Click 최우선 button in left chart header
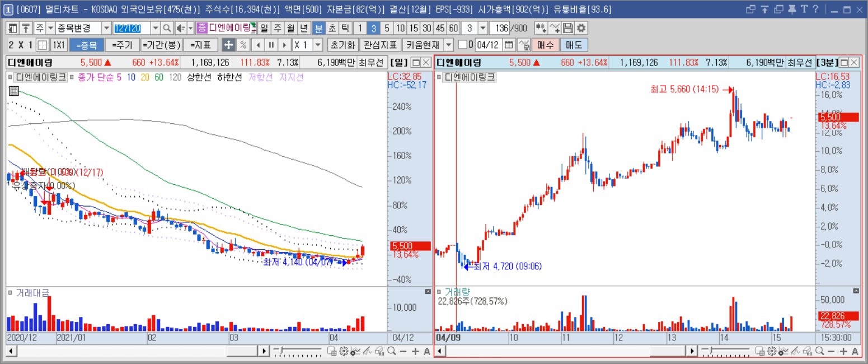The height and width of the screenshot is (364, 868). pos(372,63)
